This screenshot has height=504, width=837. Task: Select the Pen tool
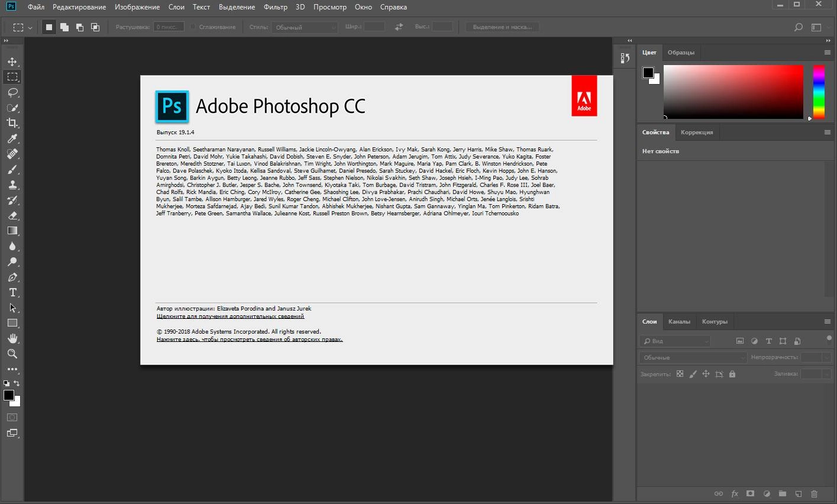coord(12,277)
